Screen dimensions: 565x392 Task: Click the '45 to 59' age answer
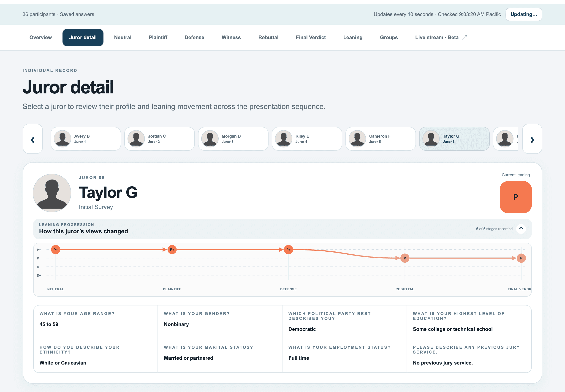(49, 324)
